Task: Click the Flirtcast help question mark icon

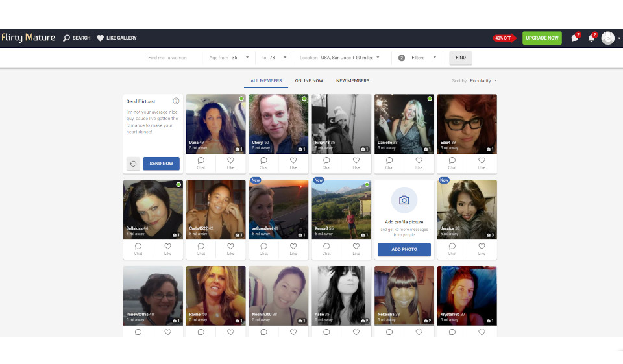Action: (x=176, y=101)
